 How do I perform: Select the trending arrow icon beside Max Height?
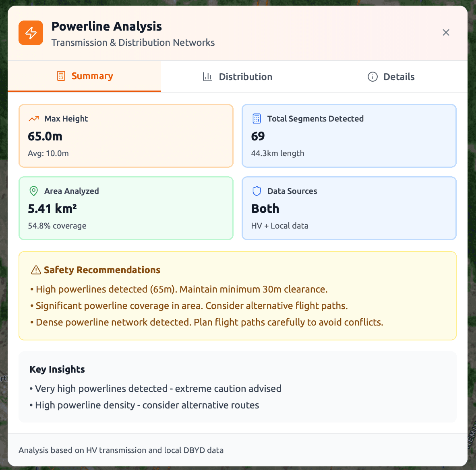34,118
